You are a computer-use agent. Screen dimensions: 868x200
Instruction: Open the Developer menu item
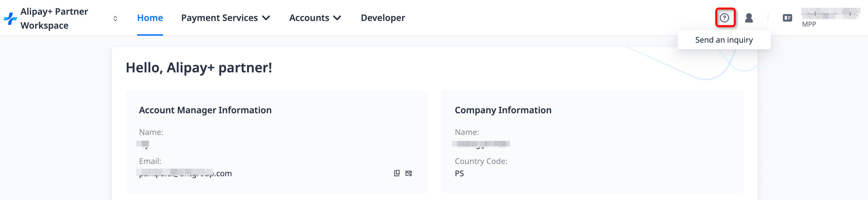pyautogui.click(x=383, y=18)
